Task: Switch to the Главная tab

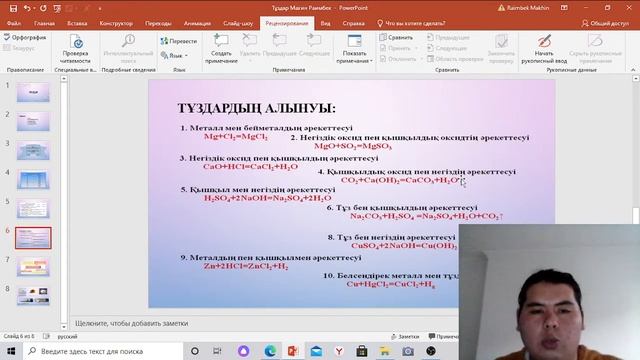Action: click(44, 23)
